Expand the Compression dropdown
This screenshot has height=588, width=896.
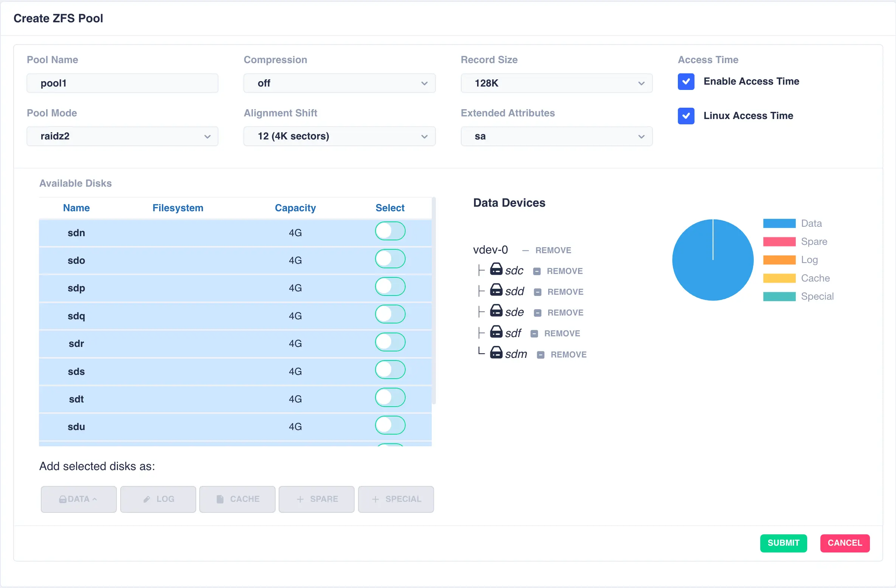pos(339,83)
